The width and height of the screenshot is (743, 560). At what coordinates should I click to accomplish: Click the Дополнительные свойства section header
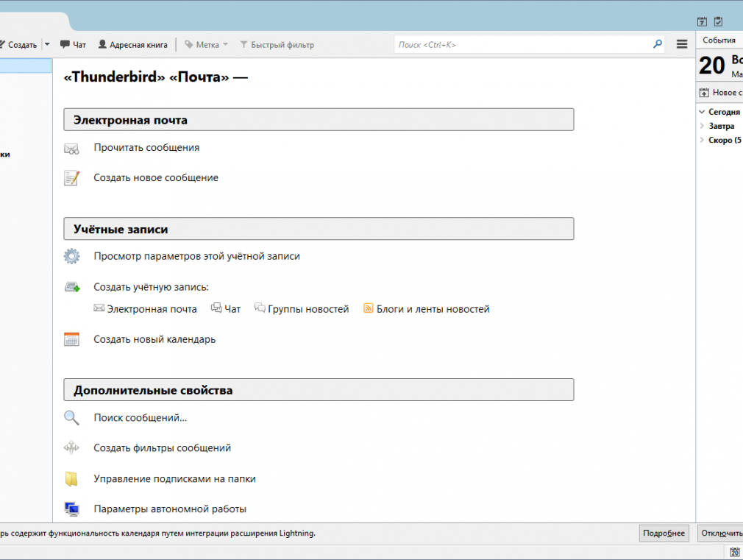(319, 390)
